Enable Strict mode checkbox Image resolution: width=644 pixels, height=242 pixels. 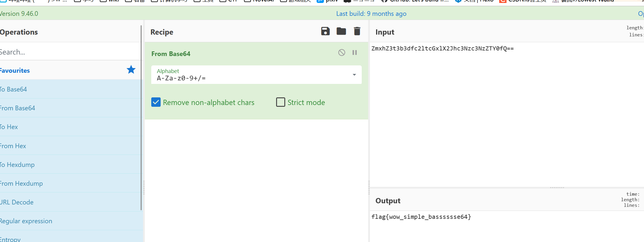(x=281, y=102)
